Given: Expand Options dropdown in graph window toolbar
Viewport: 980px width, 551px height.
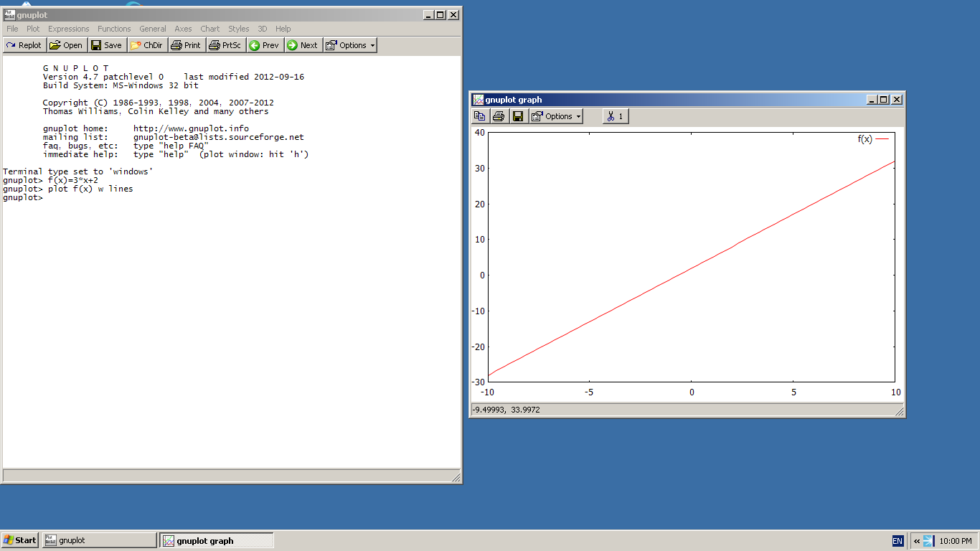Looking at the screenshot, I should pyautogui.click(x=556, y=116).
